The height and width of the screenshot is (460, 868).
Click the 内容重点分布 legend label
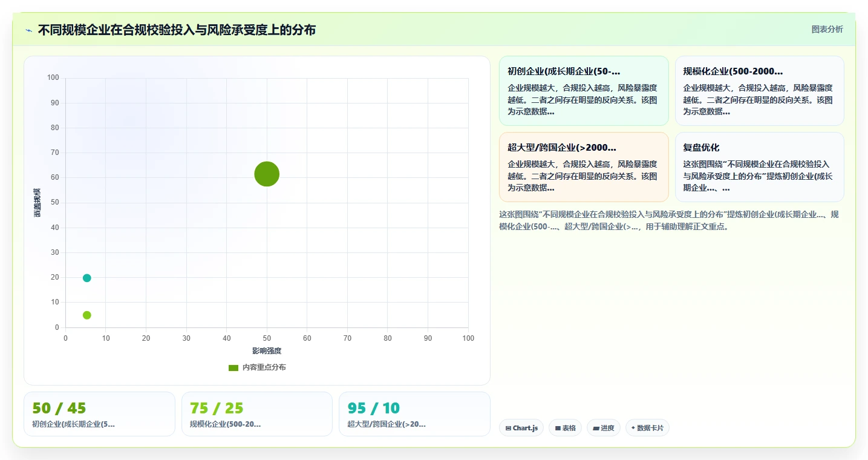coord(264,367)
